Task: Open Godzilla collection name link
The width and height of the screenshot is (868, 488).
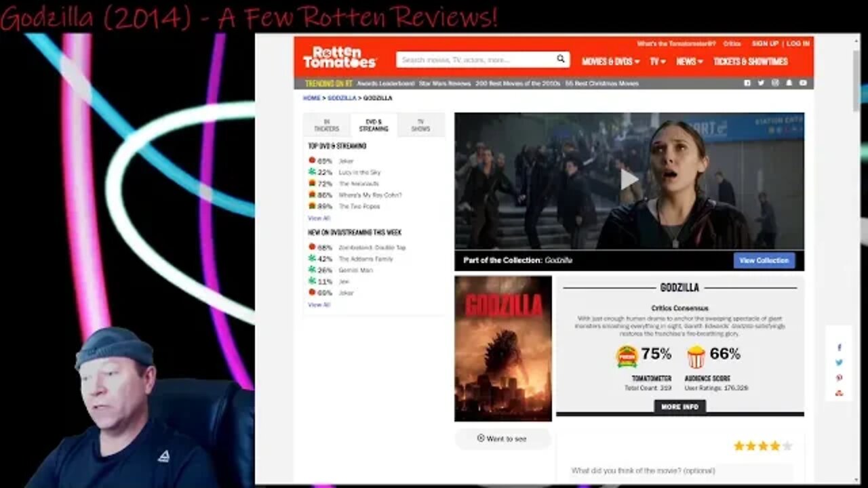Action: (x=559, y=260)
